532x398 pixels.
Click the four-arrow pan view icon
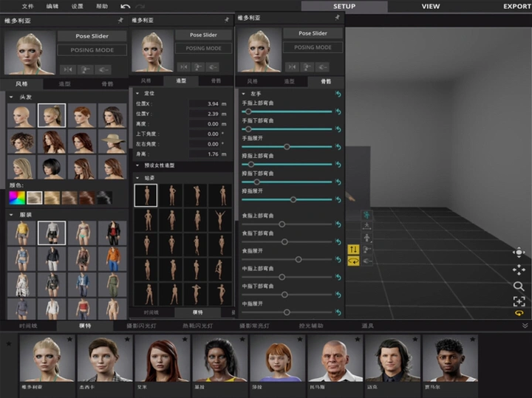click(519, 270)
